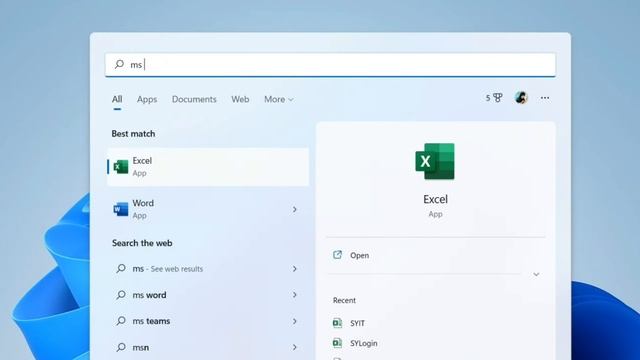The width and height of the screenshot is (640, 360).
Task: Click the 'Search the web' heading
Action: (142, 243)
